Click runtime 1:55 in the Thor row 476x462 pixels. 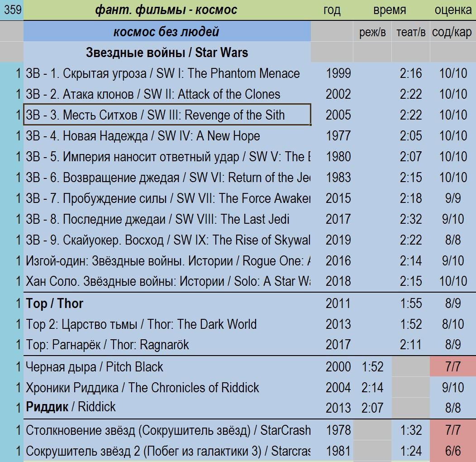coord(411,303)
